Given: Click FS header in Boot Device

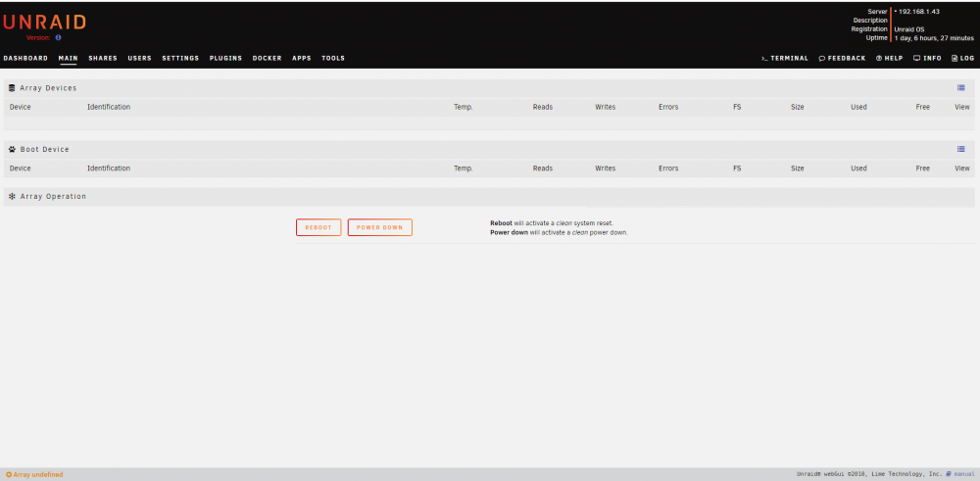Looking at the screenshot, I should (x=737, y=168).
